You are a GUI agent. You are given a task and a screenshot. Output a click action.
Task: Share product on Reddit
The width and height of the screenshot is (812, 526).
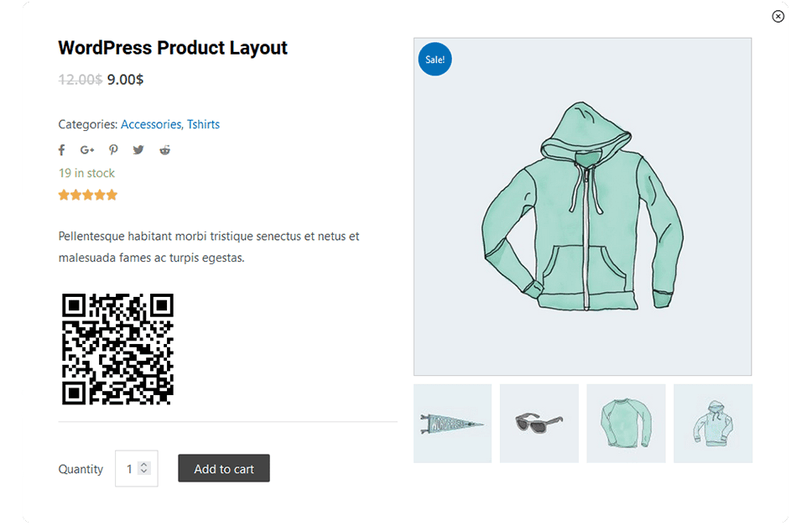tap(165, 150)
